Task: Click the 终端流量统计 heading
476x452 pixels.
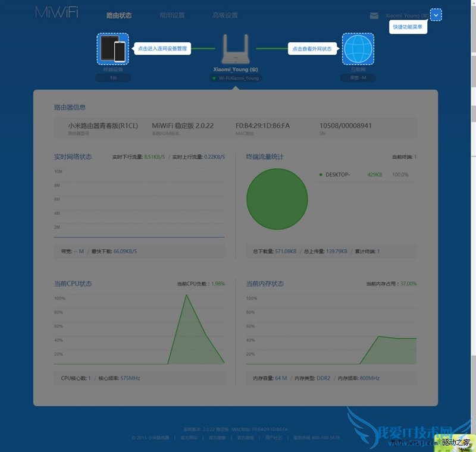Action: pos(265,157)
